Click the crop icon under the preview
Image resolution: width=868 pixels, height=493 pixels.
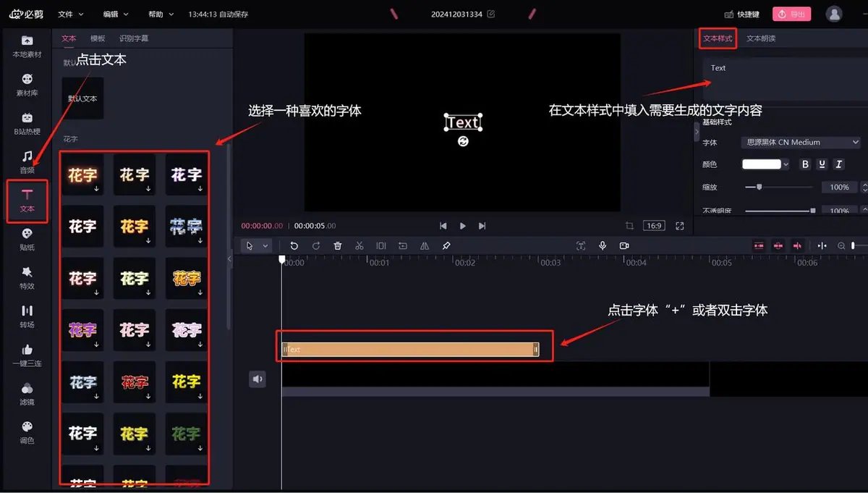629,226
